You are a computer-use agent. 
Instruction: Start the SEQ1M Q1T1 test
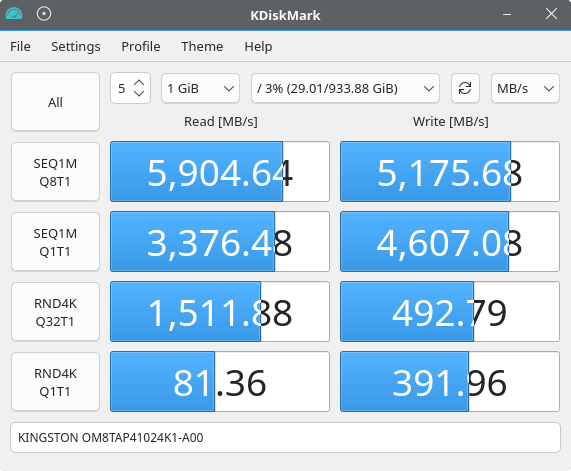click(x=55, y=242)
